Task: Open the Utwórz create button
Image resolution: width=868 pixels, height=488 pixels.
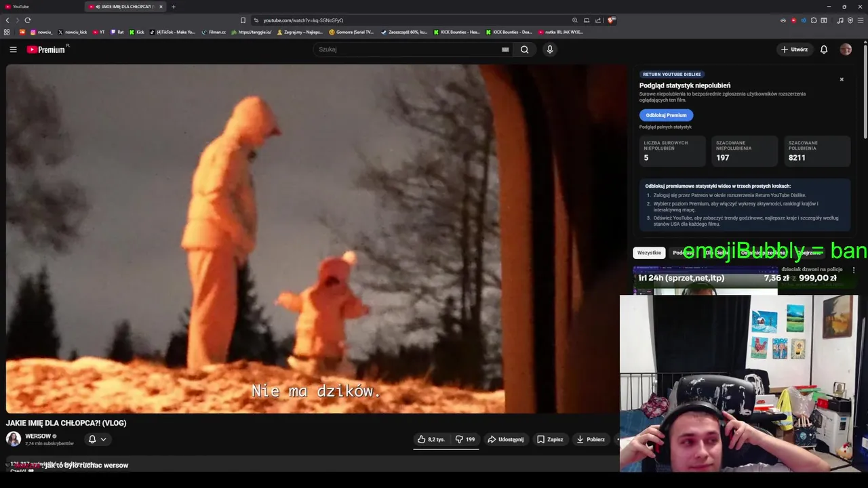Action: [794, 49]
